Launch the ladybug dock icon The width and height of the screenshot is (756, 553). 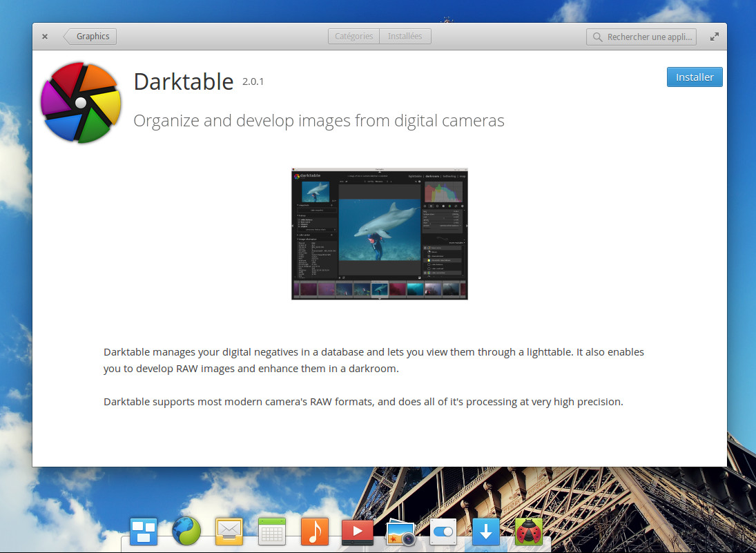pyautogui.click(x=528, y=532)
